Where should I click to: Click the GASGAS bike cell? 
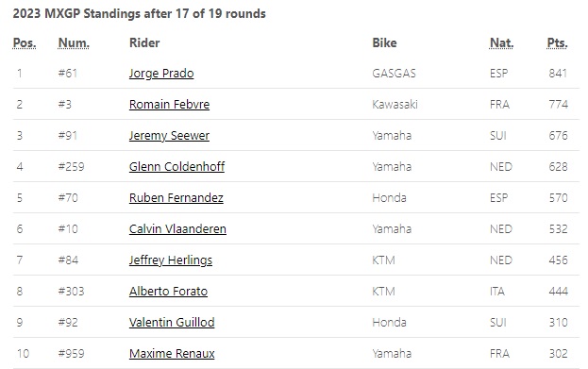pyautogui.click(x=394, y=73)
